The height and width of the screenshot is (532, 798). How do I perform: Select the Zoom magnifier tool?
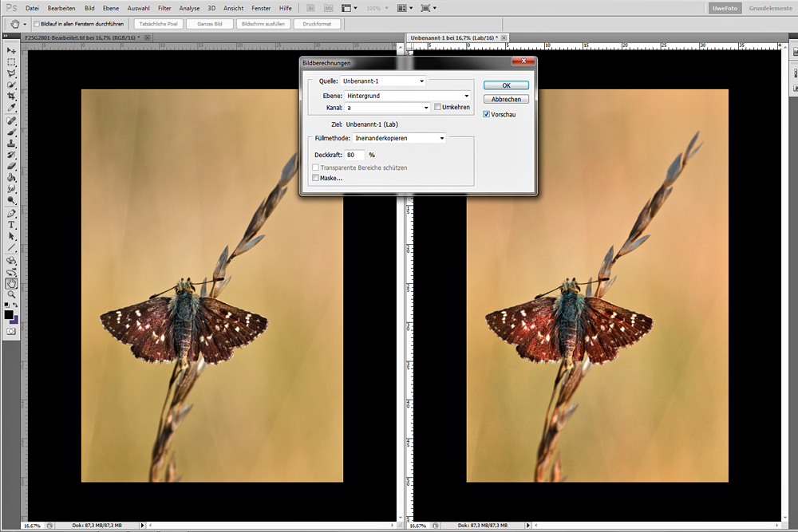tap(12, 294)
